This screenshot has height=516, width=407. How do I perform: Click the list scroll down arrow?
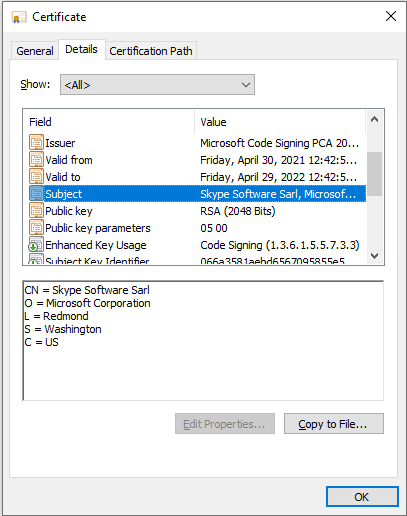(x=375, y=256)
